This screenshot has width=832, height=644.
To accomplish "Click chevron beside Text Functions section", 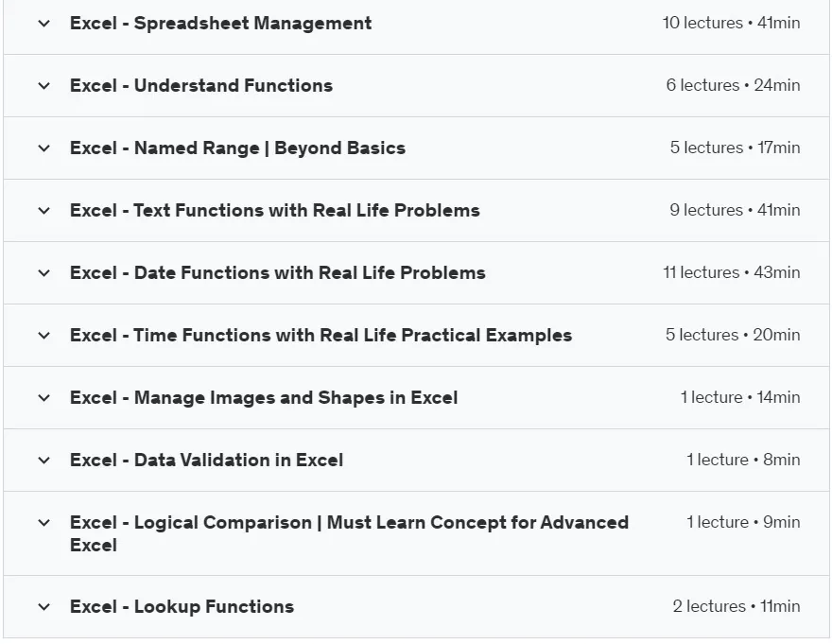I will tap(44, 211).
